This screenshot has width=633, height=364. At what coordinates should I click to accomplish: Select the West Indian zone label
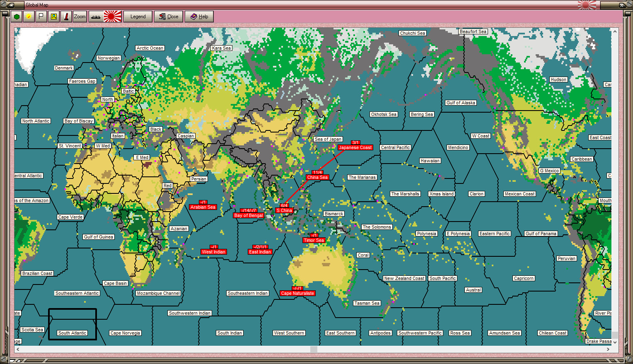tap(214, 252)
